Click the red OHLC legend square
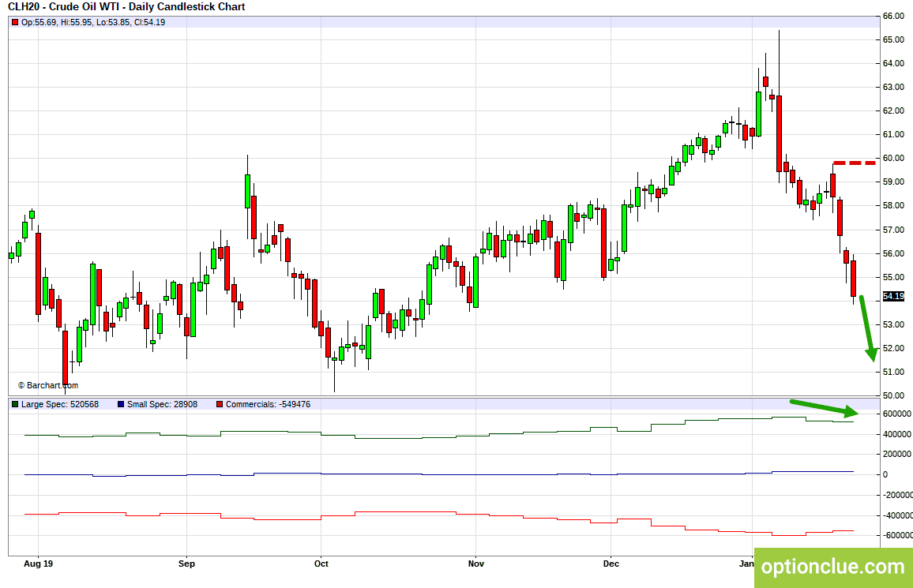This screenshot has width=913, height=588. point(15,22)
